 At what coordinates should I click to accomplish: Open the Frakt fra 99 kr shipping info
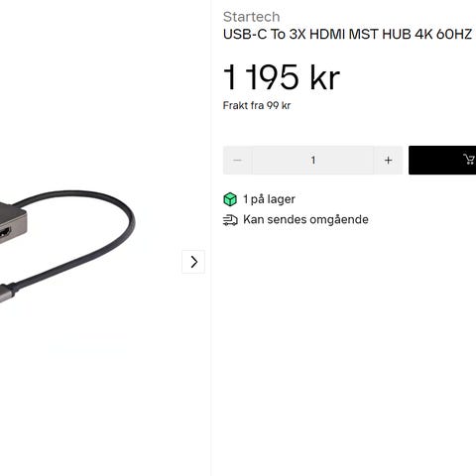[257, 105]
